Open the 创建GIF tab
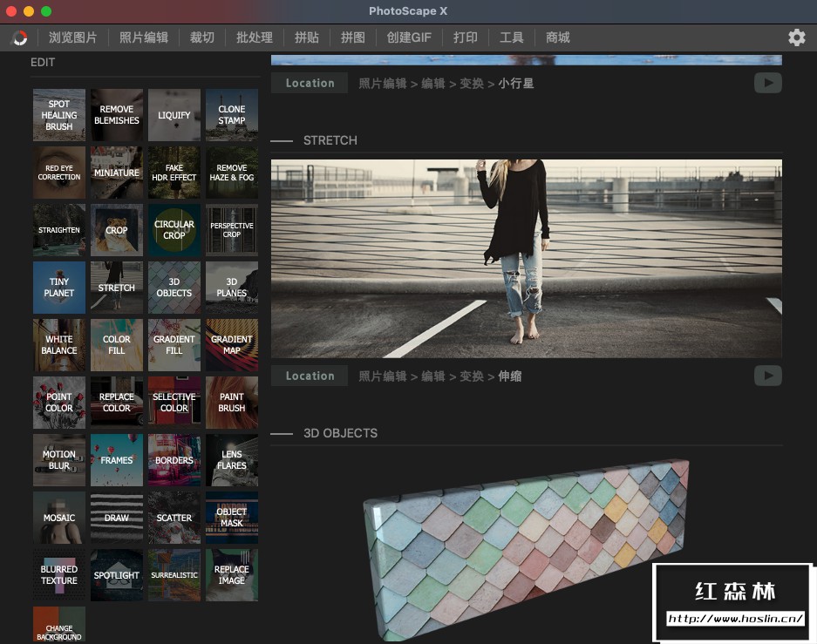 [x=409, y=37]
